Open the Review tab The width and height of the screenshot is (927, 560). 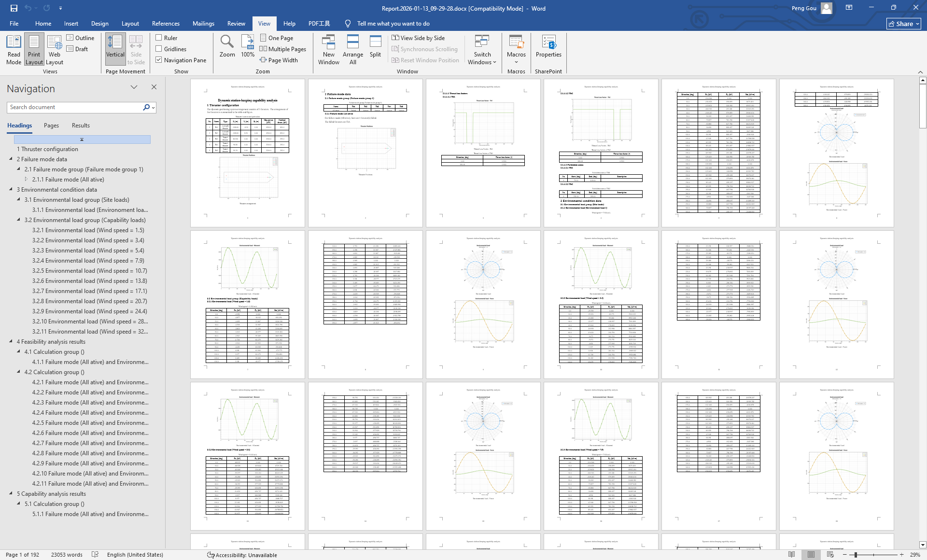click(236, 23)
